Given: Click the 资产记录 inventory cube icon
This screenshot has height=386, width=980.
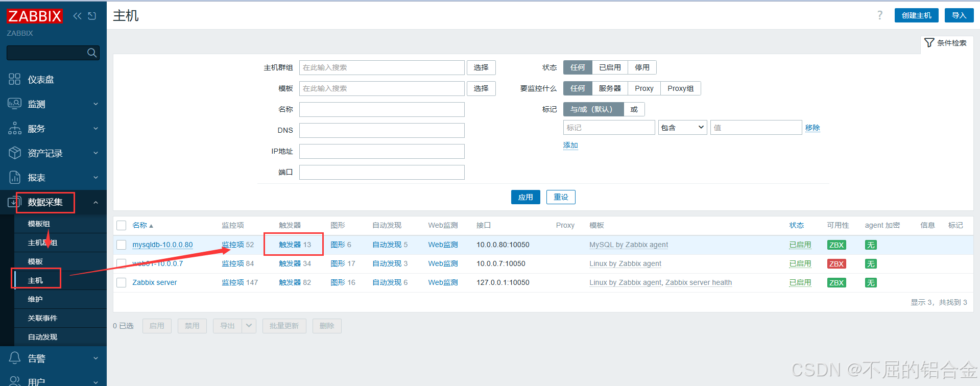Looking at the screenshot, I should [x=15, y=153].
